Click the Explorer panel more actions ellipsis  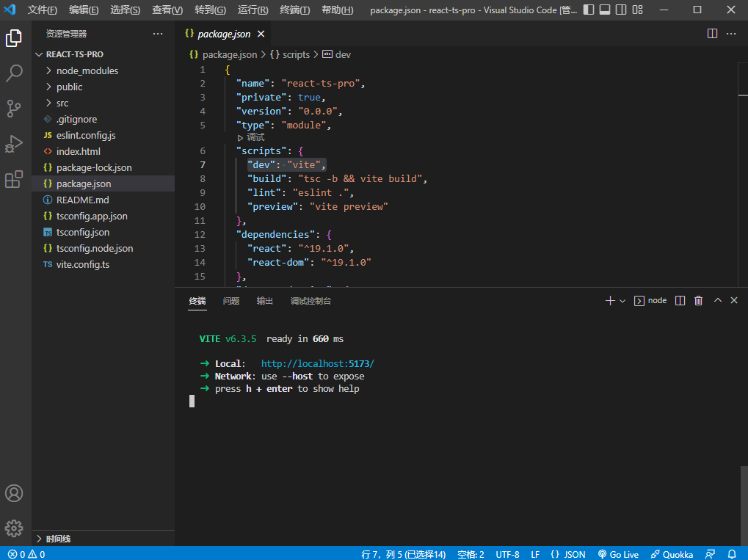tap(158, 34)
